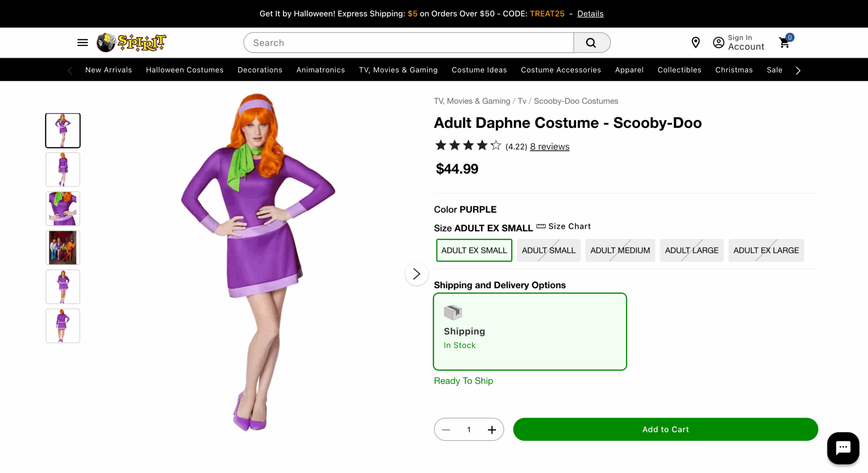View the shopping cart icon

[784, 43]
